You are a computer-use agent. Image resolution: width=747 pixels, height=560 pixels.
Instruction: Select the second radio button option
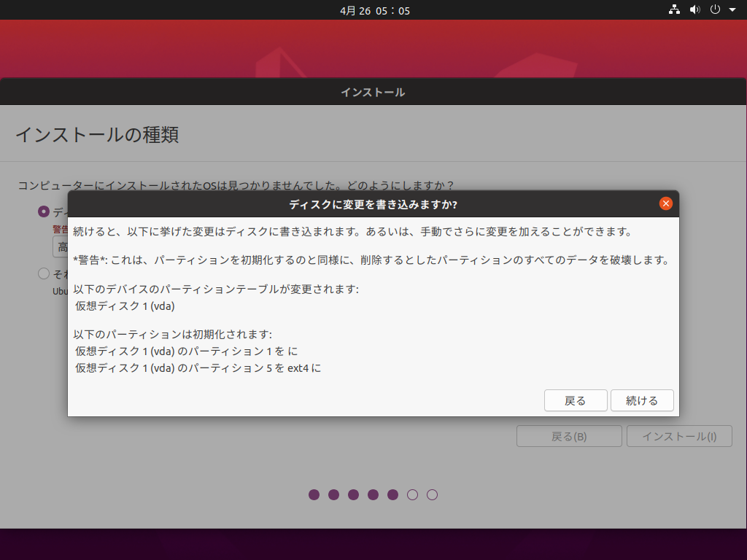tap(44, 274)
